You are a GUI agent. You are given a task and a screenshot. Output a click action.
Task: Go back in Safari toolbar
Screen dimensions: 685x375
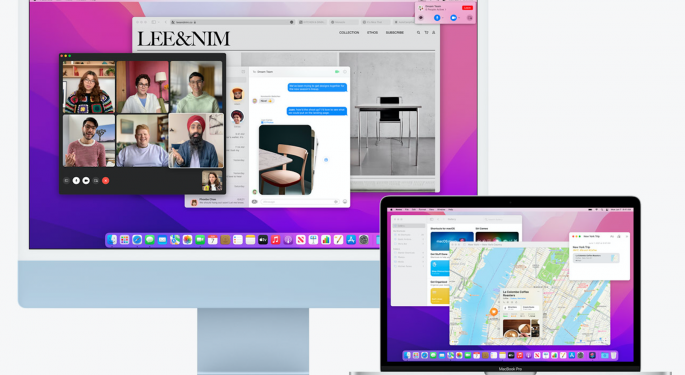point(166,22)
